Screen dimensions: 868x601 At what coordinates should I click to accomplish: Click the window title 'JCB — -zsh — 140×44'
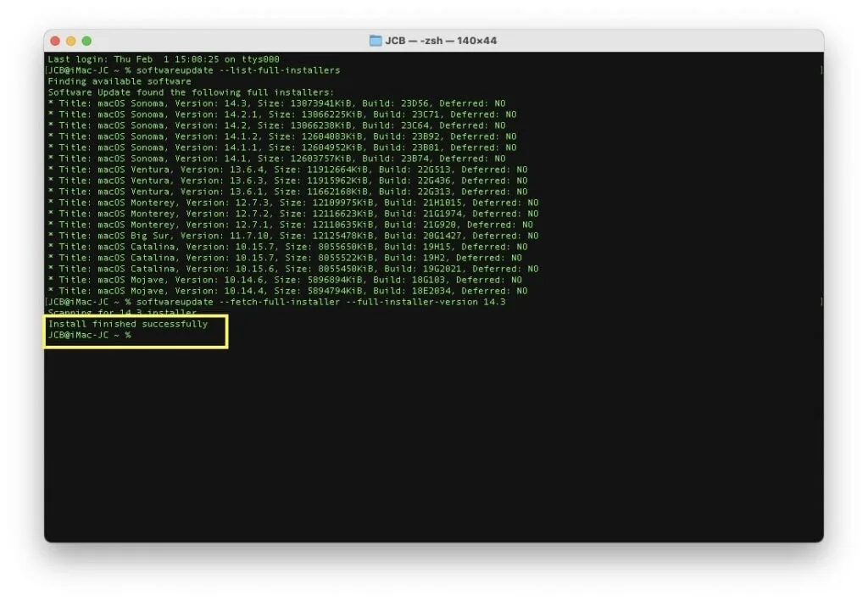coord(441,41)
